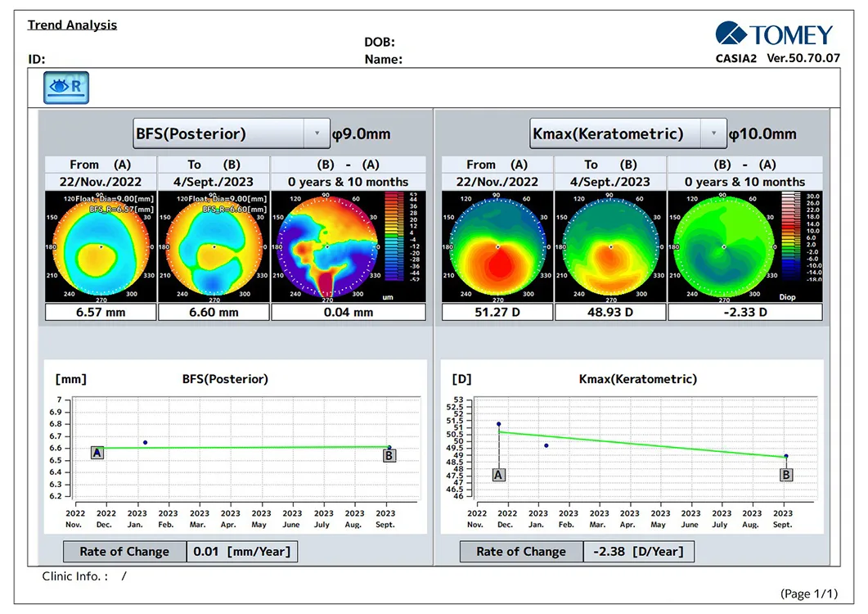868x614 pixels.
Task: Click the Kmax panel From (A) header
Action: pos(497,165)
